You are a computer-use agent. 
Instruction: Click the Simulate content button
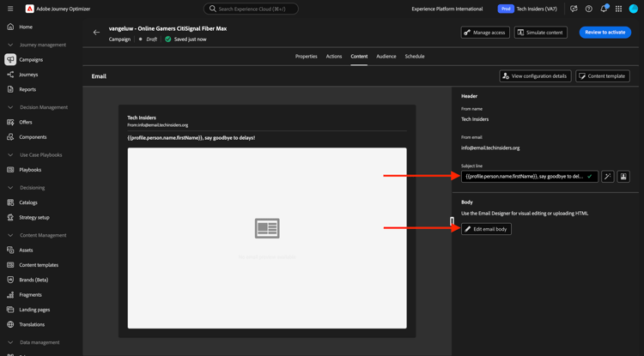coord(540,33)
